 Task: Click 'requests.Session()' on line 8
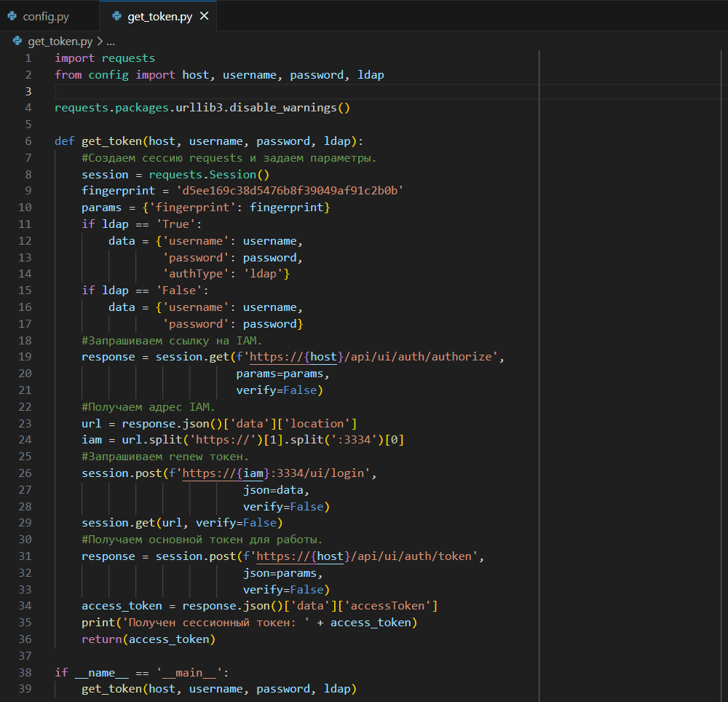[209, 175]
